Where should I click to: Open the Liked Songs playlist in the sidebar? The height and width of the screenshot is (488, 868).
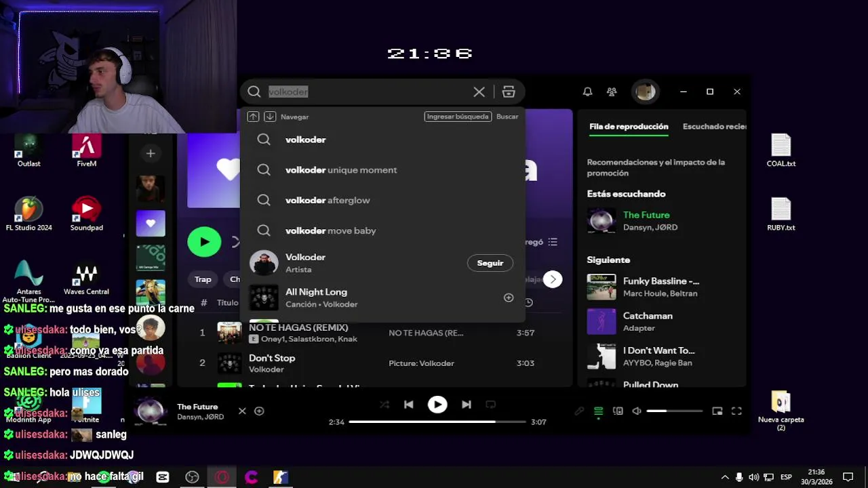tap(151, 223)
